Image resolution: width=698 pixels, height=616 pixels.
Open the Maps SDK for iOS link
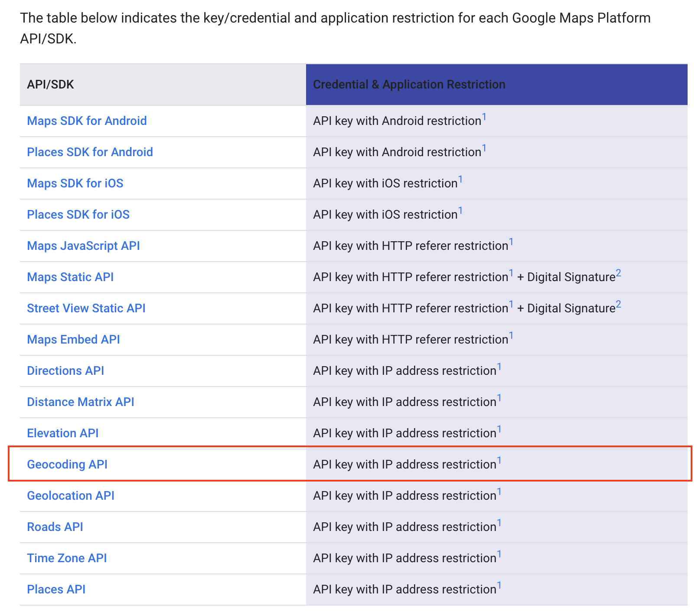(75, 183)
